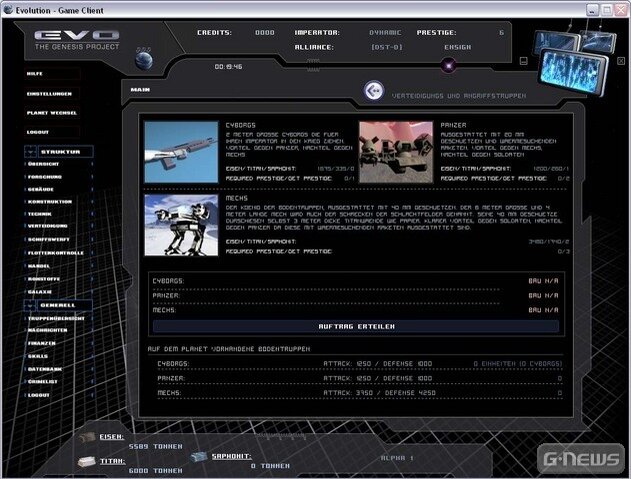Screen dimensions: 631x479
Task: Click the Mechs unit title
Action: 237,198
